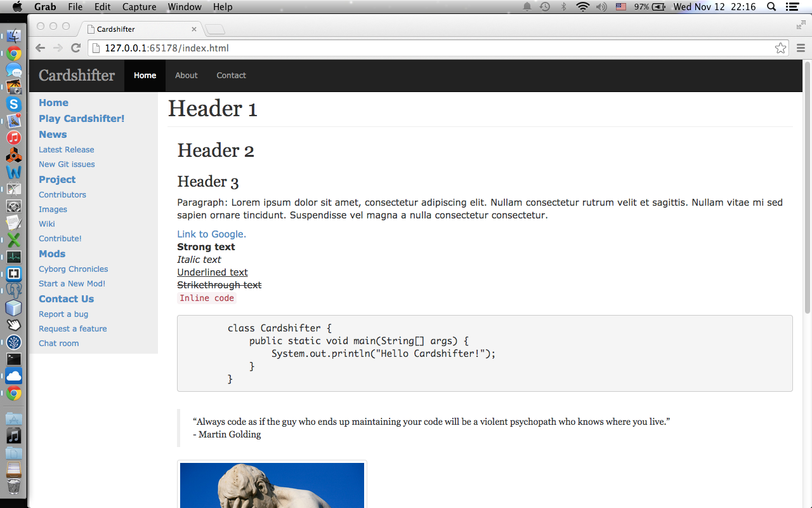Open the Chrome hamburger menu
Viewport: 812px width, 508px height.
coord(800,48)
